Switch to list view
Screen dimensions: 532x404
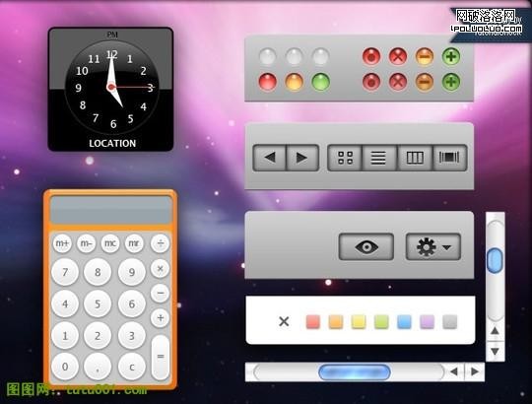pos(379,158)
